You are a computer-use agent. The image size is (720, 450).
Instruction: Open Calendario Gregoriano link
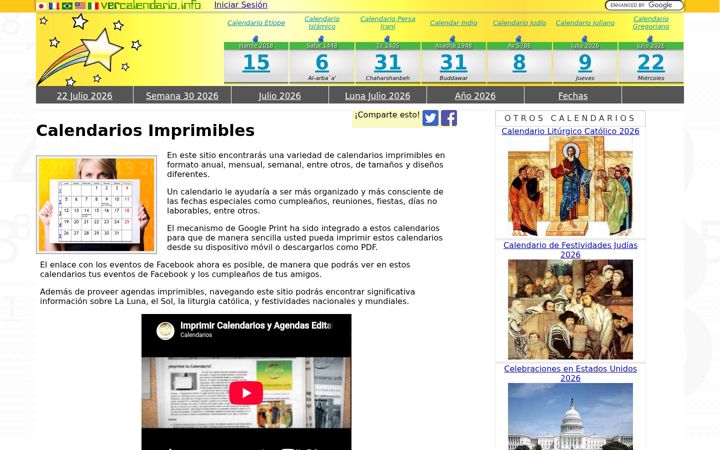click(651, 22)
